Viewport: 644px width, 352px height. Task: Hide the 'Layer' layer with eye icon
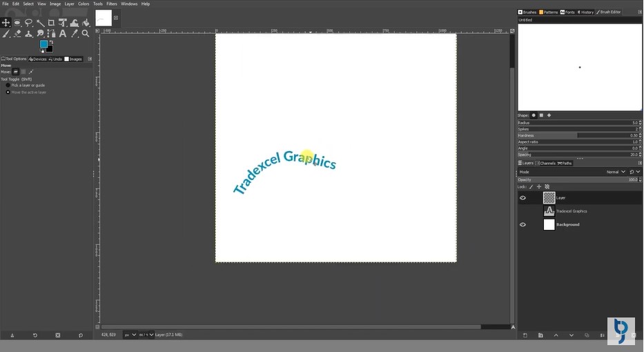coord(523,197)
